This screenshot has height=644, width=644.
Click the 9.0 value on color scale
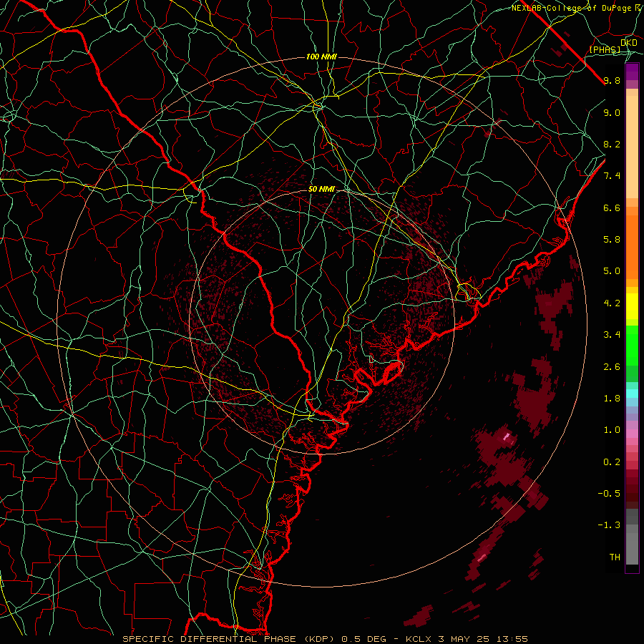tap(612, 112)
